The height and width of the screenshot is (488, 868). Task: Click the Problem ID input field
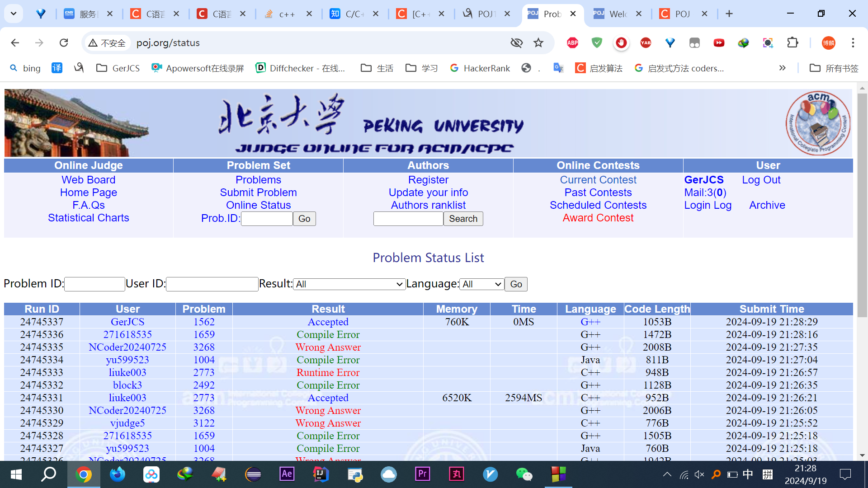94,284
